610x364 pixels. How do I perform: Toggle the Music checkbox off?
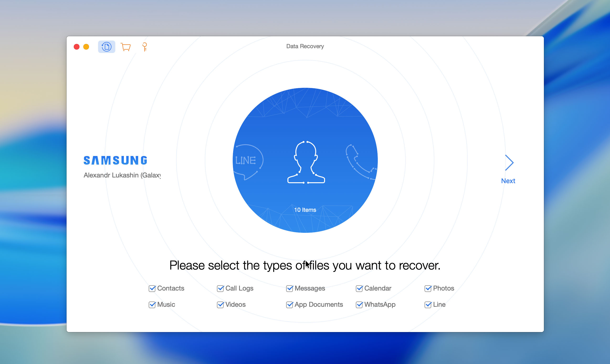152,305
